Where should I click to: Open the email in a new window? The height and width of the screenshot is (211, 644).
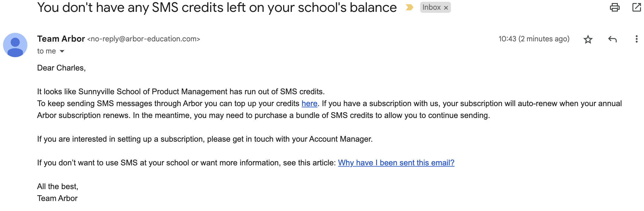[x=636, y=7]
